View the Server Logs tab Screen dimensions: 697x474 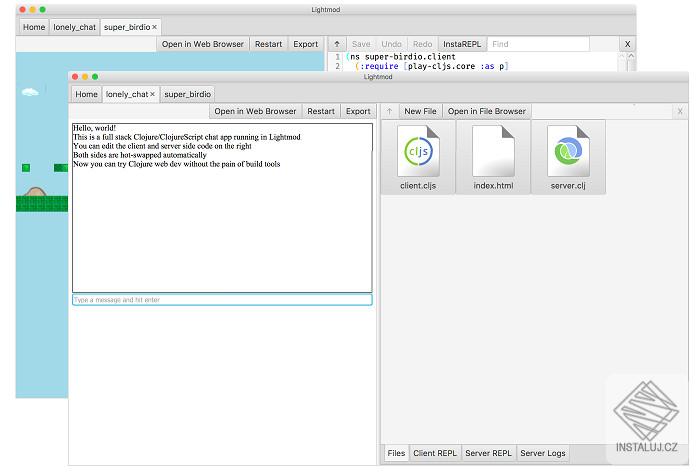[543, 453]
